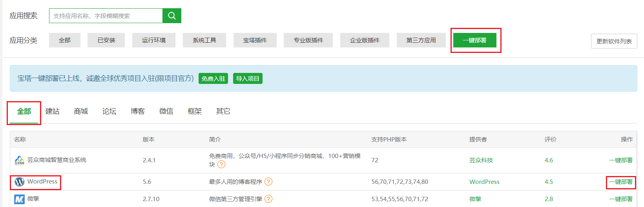The height and width of the screenshot is (207, 644).
Task: Click the 最多人用的博客程序 description text
Action: 235,182
